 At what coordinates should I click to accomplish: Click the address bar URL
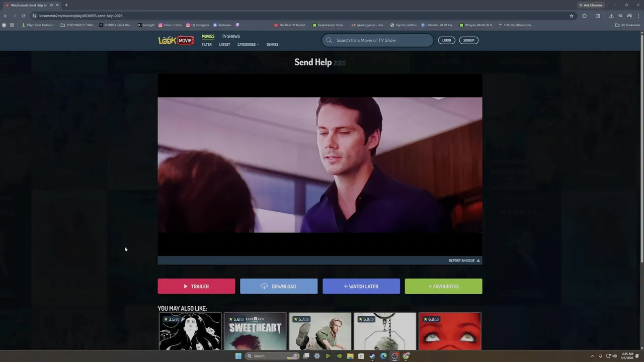click(x=81, y=16)
